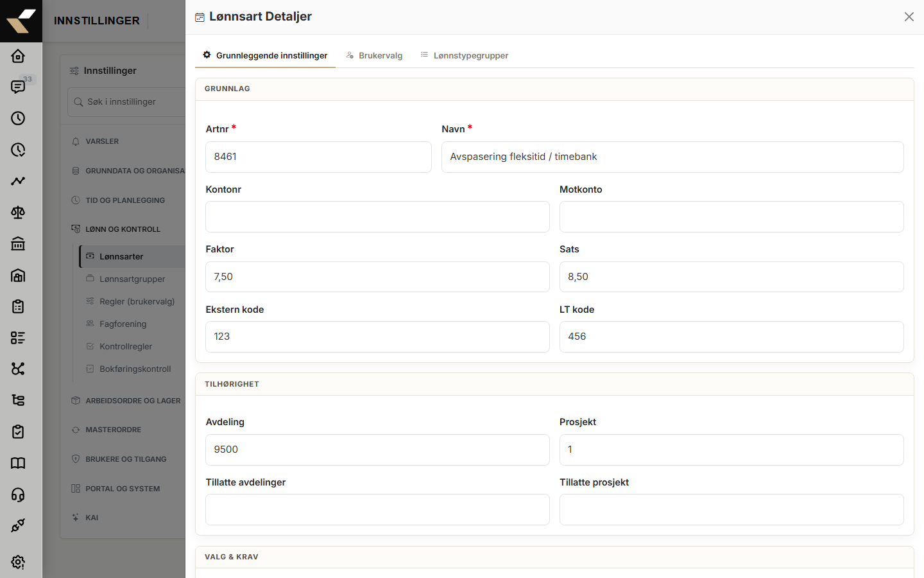Image resolution: width=924 pixels, height=578 pixels.
Task: Open the trend line chart icon
Action: pos(18,181)
